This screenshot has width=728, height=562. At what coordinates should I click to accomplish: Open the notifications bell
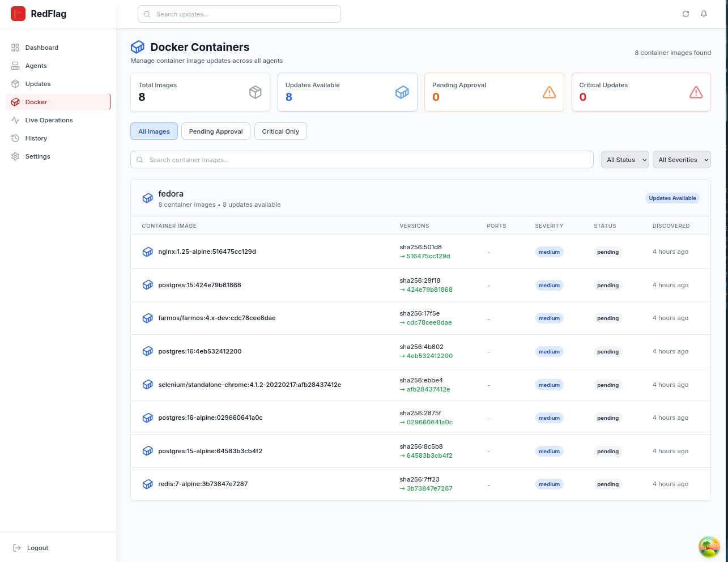(704, 14)
